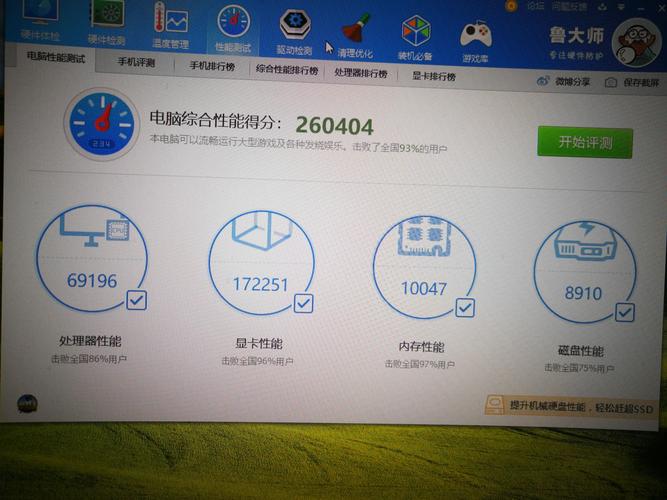Click the skin/shirt icon in title bar
The width and height of the screenshot is (667, 500).
tap(602, 7)
